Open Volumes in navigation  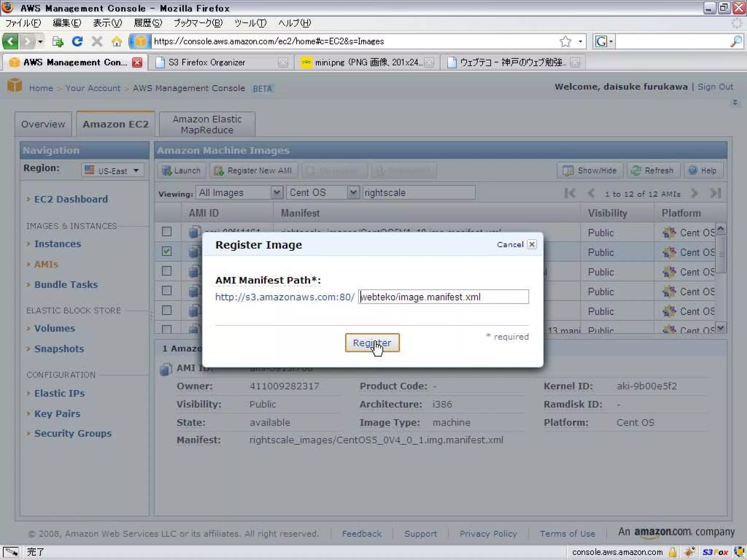tap(55, 328)
